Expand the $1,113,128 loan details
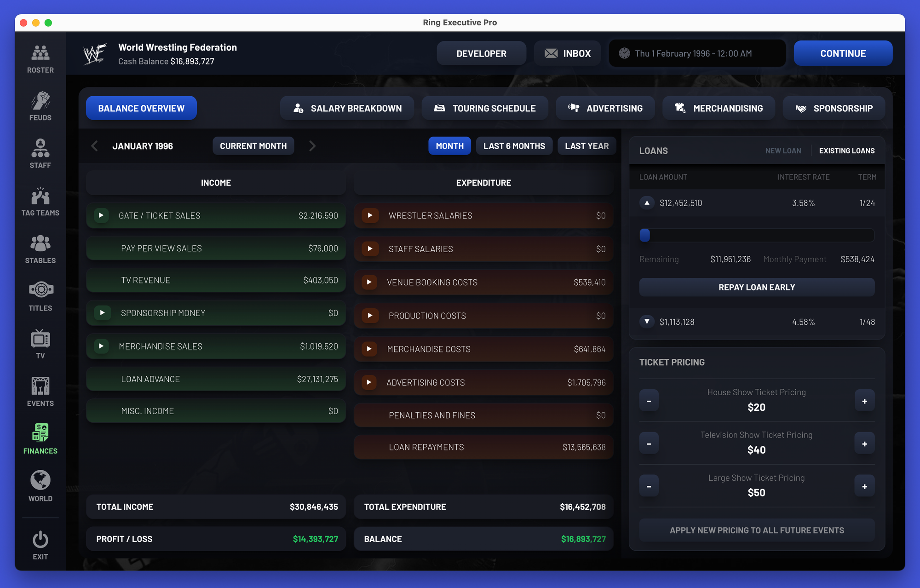The width and height of the screenshot is (920, 588). 647,322
